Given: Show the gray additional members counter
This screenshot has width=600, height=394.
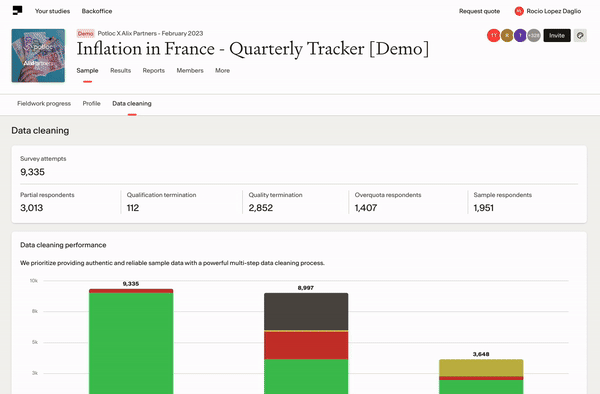Looking at the screenshot, I should click(x=534, y=36).
